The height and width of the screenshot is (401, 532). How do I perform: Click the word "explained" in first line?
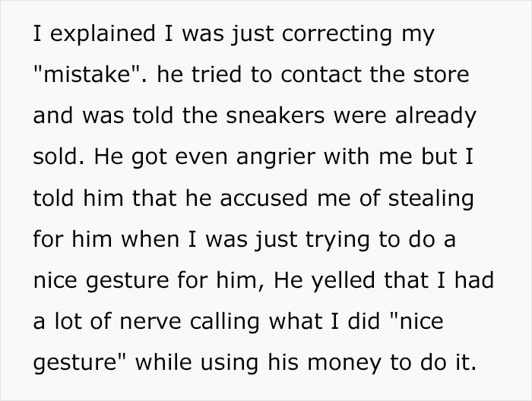[103, 34]
